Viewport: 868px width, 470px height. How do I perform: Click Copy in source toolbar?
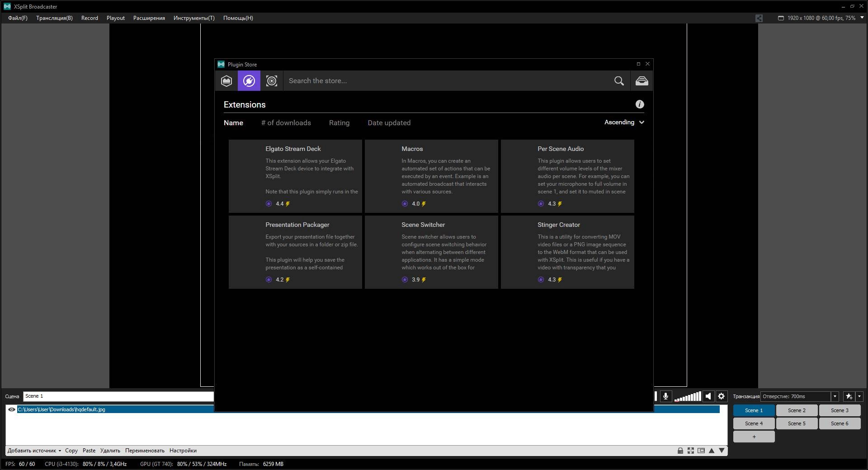coord(71,451)
